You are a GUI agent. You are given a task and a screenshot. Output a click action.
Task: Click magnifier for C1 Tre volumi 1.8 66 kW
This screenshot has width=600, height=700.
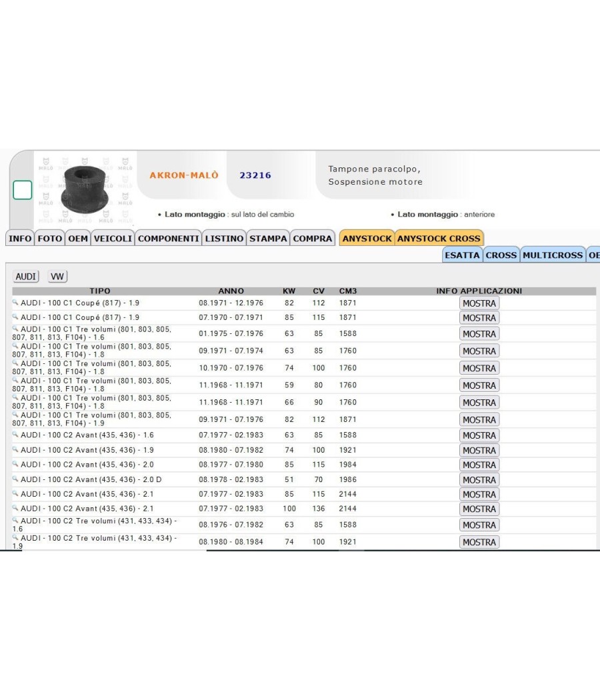tap(15, 397)
